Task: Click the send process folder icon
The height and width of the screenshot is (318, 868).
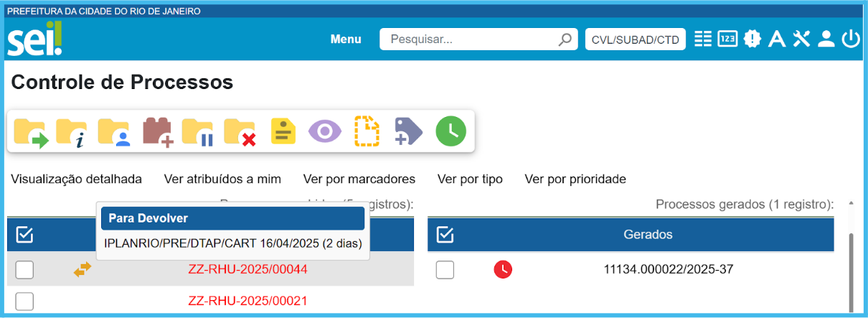Action: click(31, 132)
